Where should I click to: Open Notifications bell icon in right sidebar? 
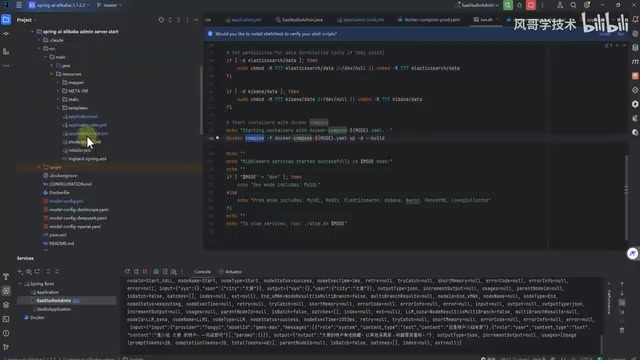(635, 20)
